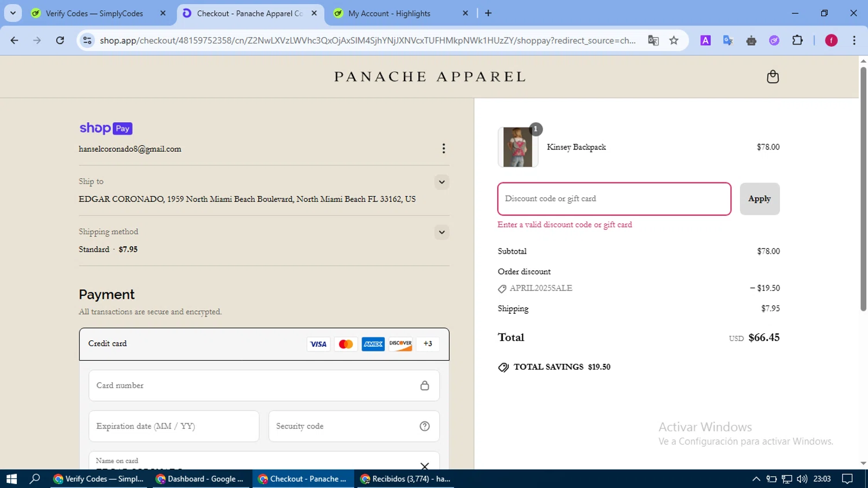Bookmark this page with the star icon

[x=674, y=40]
